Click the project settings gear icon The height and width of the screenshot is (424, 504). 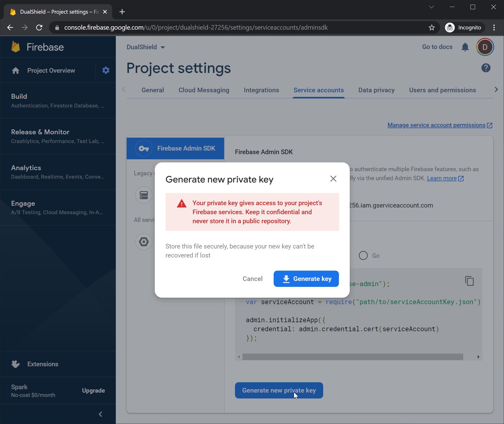point(106,70)
